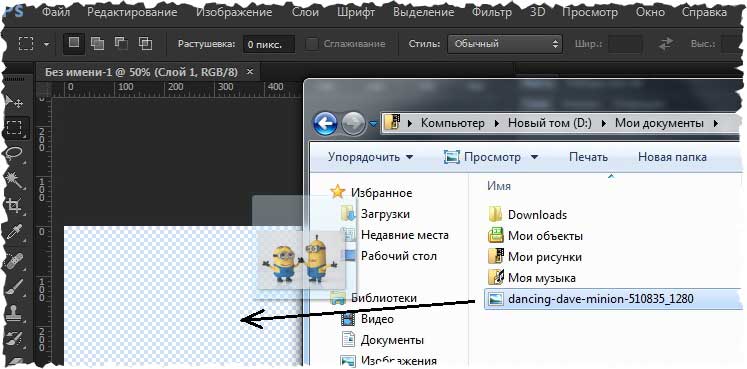Screen dimensions: 747x369
Task: Open the Просмотр dropdown arrow in Explorer
Action: 534,157
